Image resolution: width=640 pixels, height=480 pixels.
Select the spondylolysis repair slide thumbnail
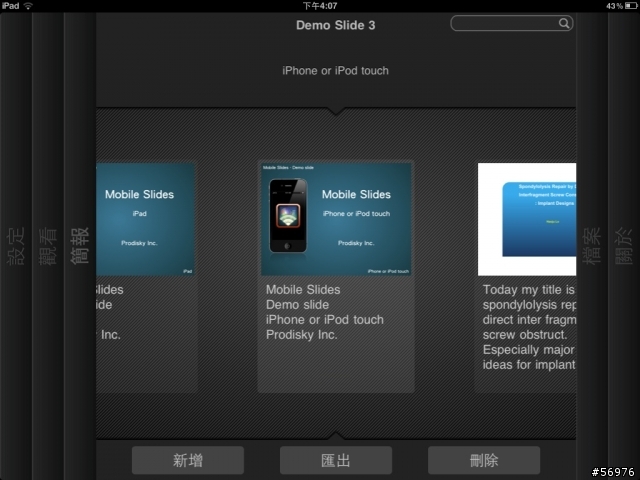click(x=527, y=219)
